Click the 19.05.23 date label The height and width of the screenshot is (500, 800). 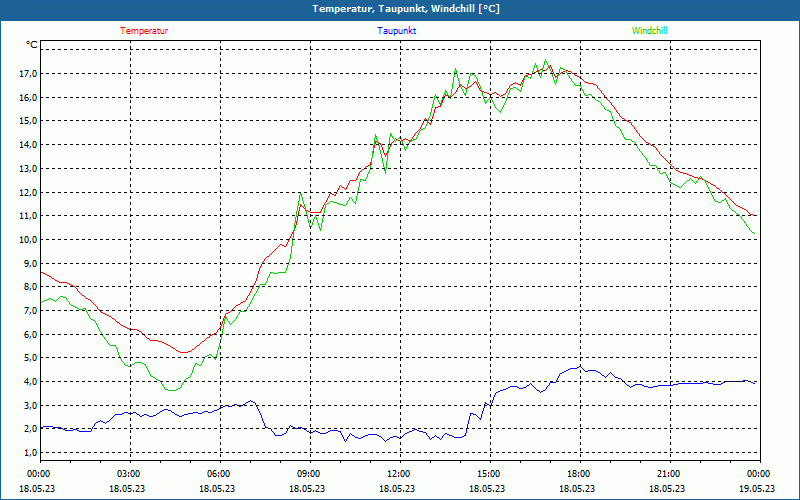755,489
